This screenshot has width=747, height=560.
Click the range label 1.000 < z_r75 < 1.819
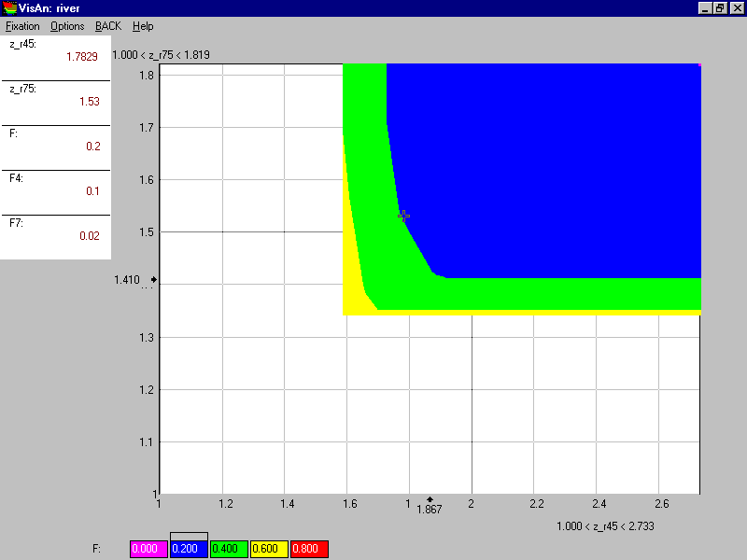161,55
